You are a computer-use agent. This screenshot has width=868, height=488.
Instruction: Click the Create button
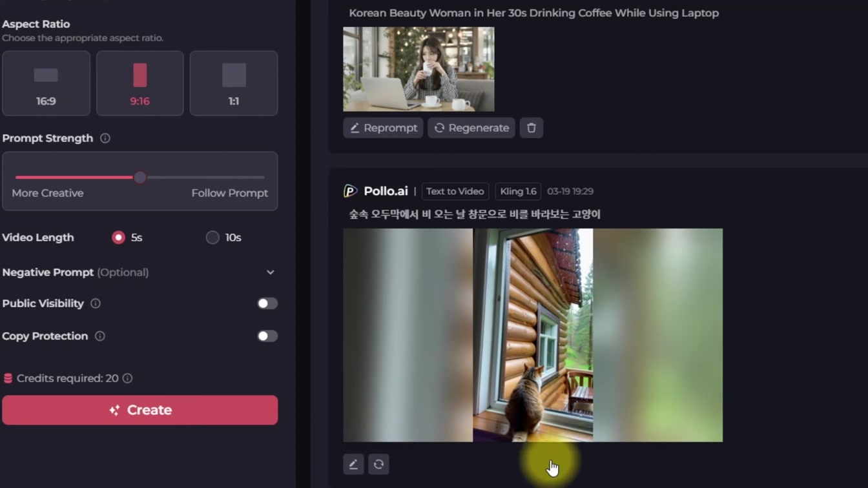(140, 410)
